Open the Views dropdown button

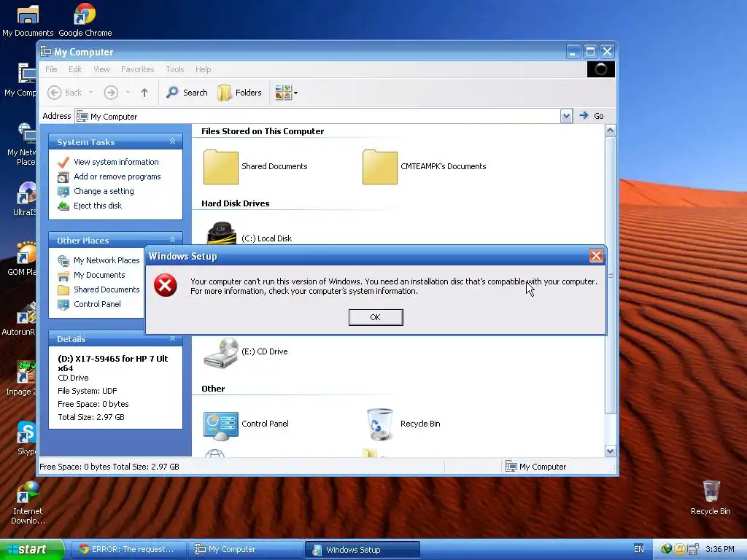tap(286, 93)
